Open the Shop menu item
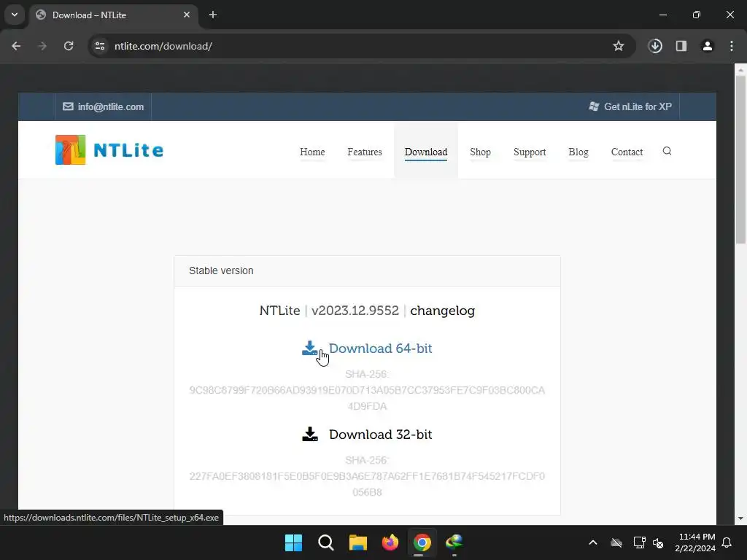This screenshot has height=560, width=747. (480, 152)
